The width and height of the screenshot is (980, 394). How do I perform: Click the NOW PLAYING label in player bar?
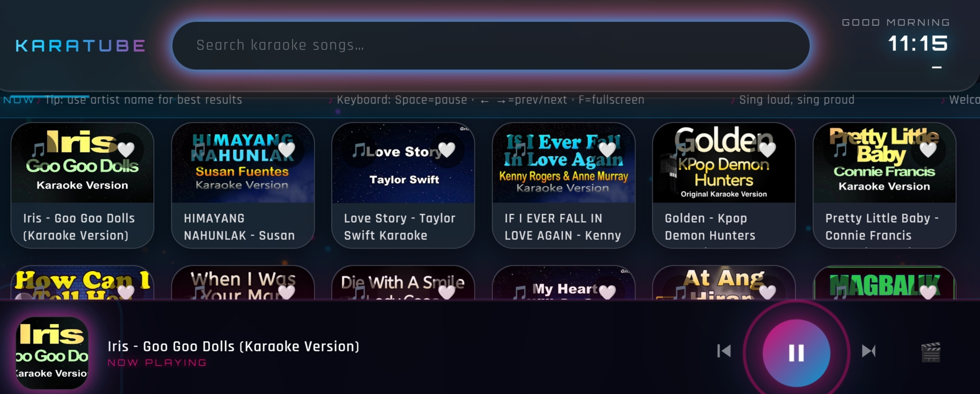pos(157,363)
